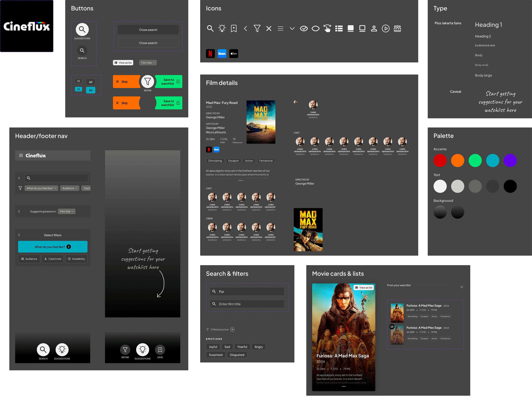
Task: Toggle the Disgusted emotion chip
Action: (x=237, y=355)
